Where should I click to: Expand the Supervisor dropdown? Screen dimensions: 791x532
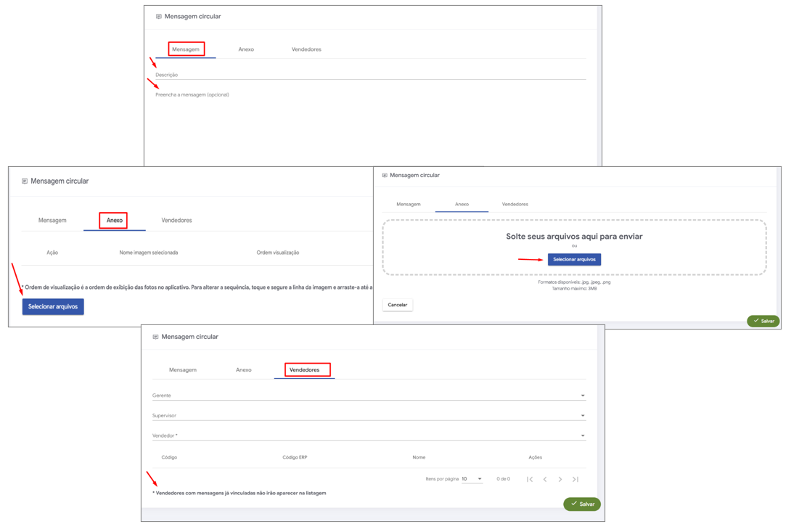[369, 416]
